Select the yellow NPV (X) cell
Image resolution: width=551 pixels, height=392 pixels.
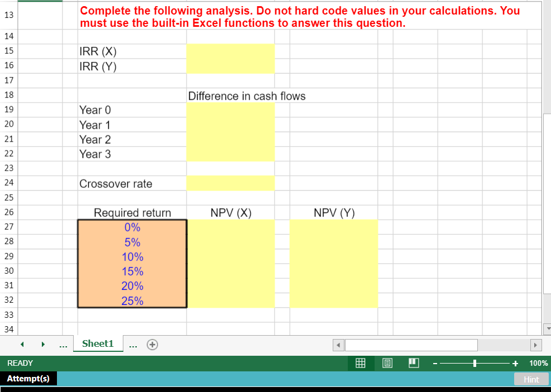click(x=231, y=227)
